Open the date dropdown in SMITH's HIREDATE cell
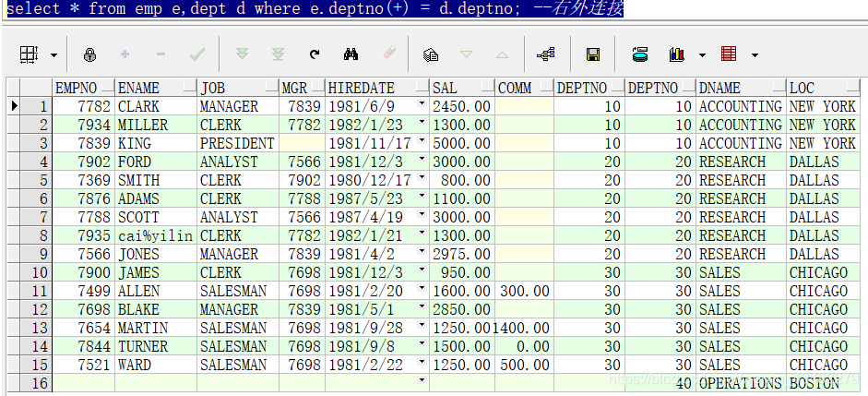This screenshot has height=396, width=868. tap(422, 178)
